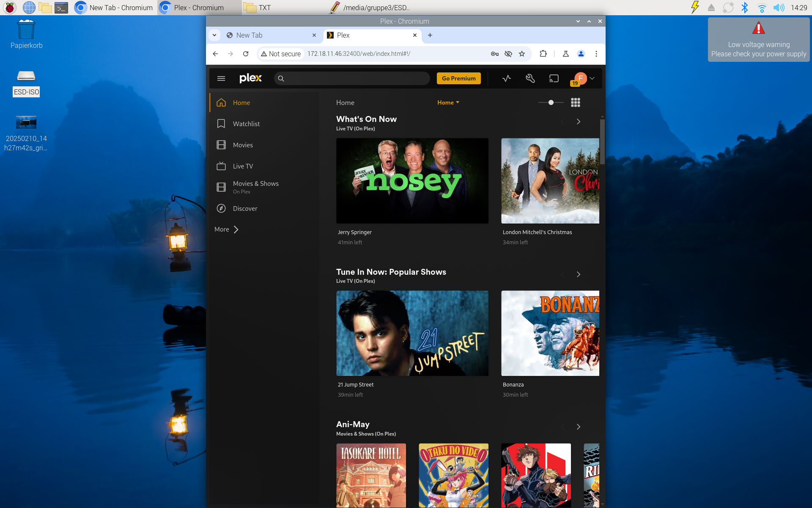Open the Otaku no Video poster
The width and height of the screenshot is (812, 508).
[453, 475]
